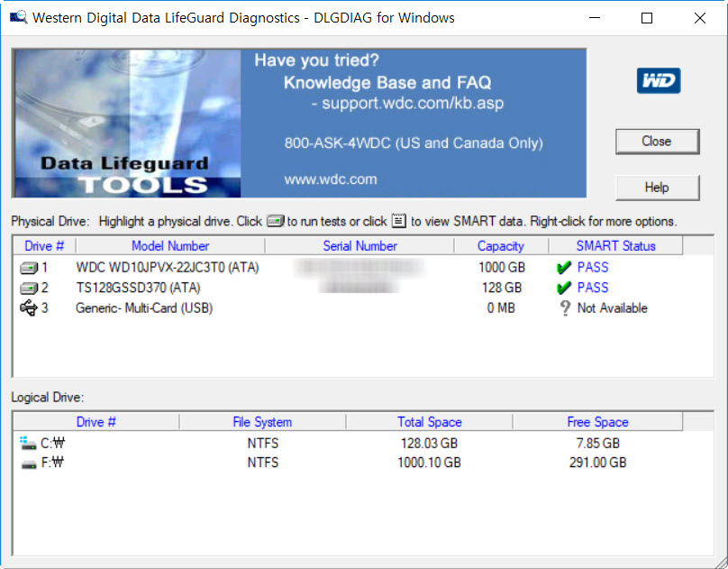Click the blurred serial number of drive 1
The width and height of the screenshot is (728, 569).
point(359,268)
